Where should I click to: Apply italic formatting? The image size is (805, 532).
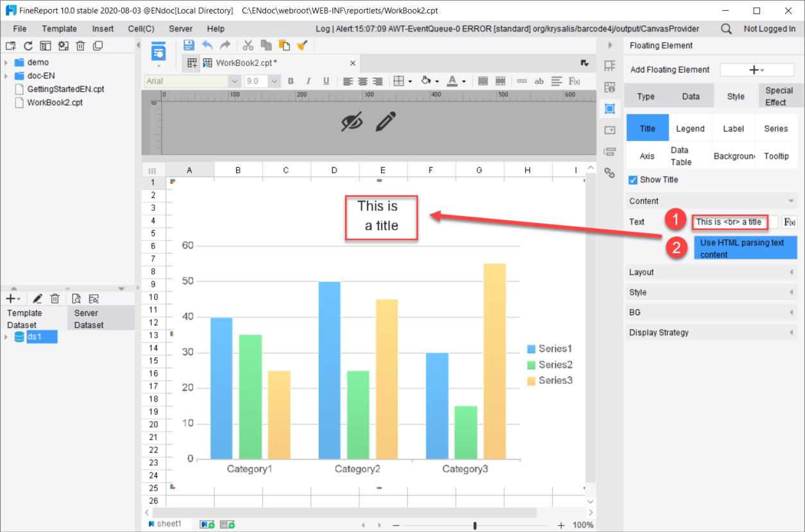click(x=309, y=81)
